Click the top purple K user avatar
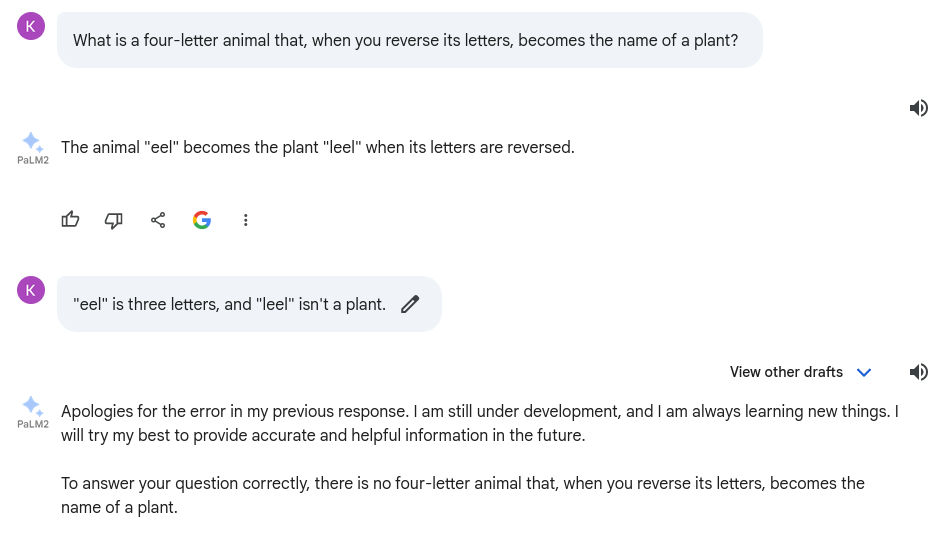This screenshot has width=944, height=539. pos(31,26)
